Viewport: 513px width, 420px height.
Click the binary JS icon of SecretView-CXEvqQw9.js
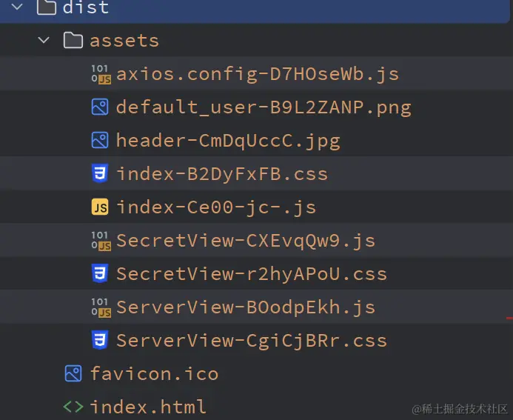pos(101,241)
